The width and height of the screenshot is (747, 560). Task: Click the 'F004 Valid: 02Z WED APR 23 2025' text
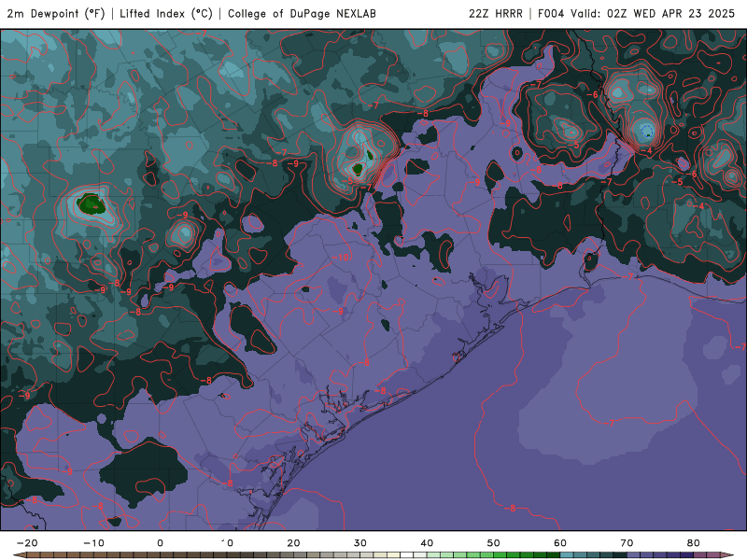coord(637,13)
